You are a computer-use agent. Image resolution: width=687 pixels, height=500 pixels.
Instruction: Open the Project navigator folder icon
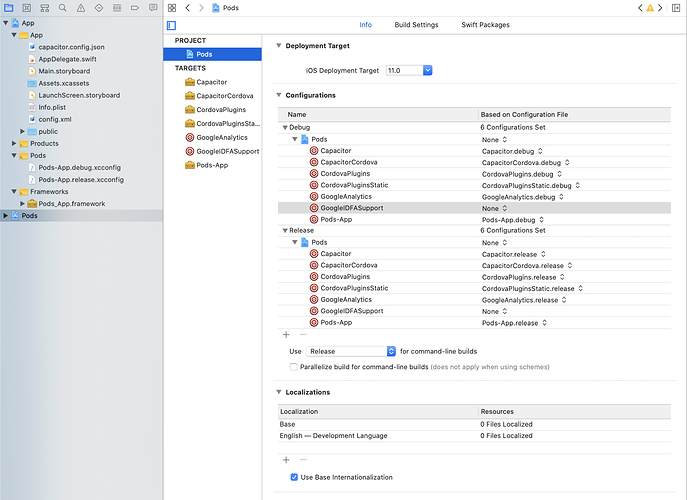8,8
